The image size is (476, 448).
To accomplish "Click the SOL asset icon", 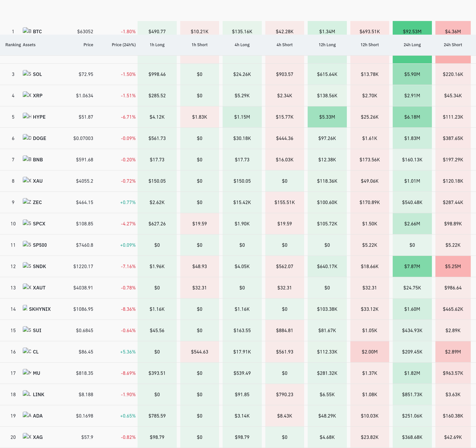I will 27,73.
